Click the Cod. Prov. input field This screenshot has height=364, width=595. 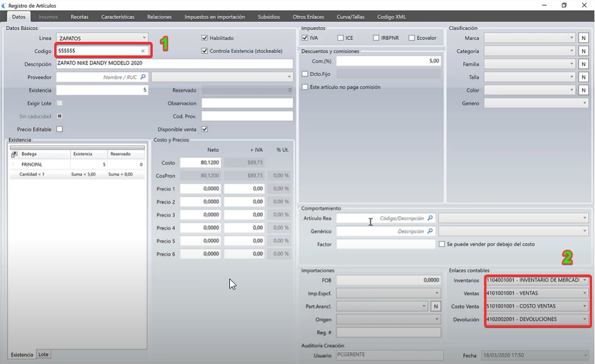pos(247,116)
